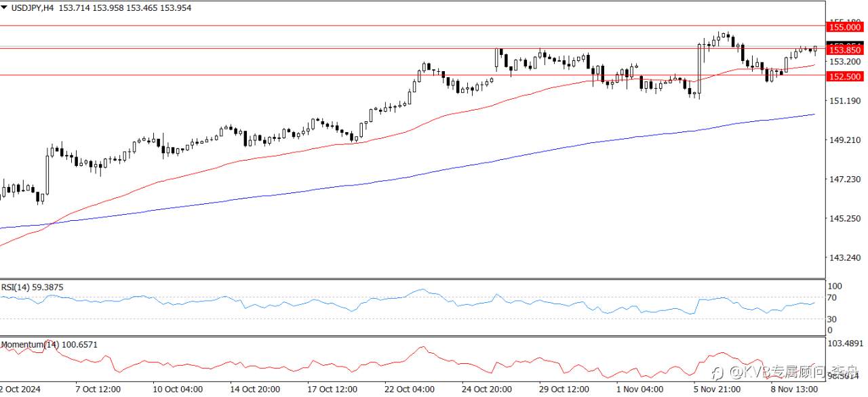Click the 7 Oct 12:00 time label
This screenshot has width=868, height=397.
[x=99, y=390]
